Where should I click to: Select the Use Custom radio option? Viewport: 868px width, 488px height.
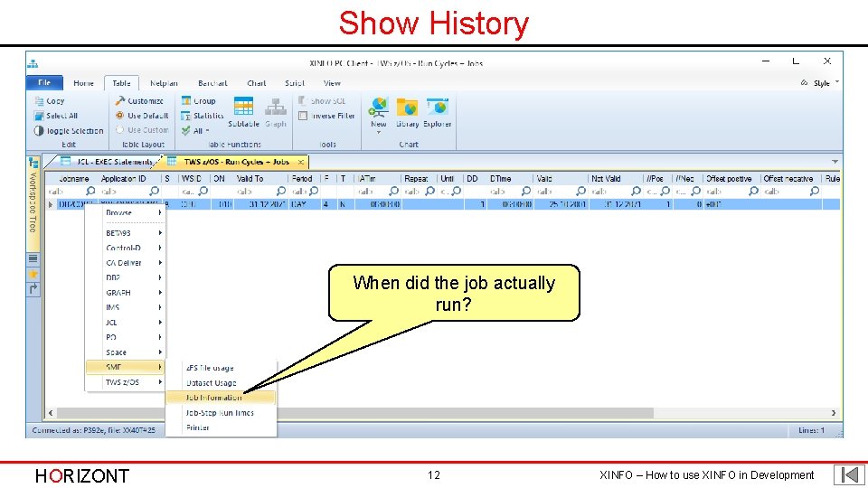click(x=119, y=130)
